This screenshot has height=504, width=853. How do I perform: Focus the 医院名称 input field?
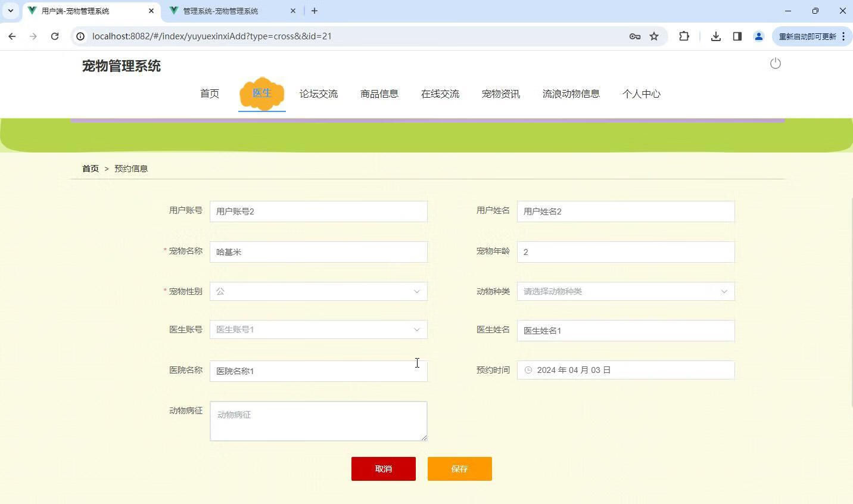coord(319,371)
